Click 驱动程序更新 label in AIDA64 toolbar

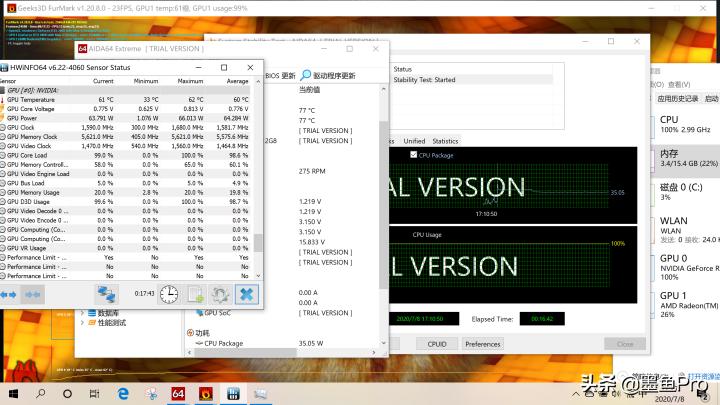pyautogui.click(x=334, y=75)
